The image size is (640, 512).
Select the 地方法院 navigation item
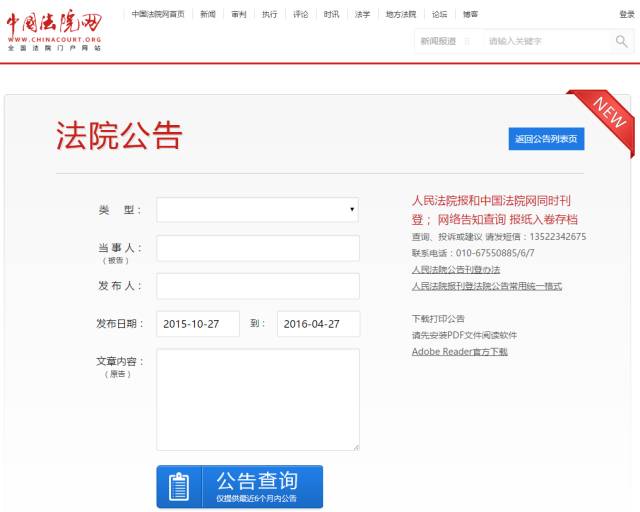tap(401, 14)
